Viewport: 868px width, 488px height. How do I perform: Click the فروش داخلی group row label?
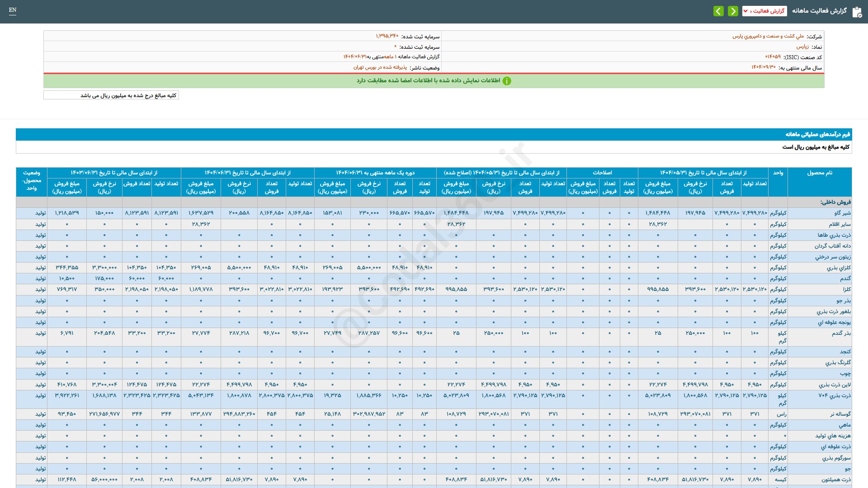[835, 202]
